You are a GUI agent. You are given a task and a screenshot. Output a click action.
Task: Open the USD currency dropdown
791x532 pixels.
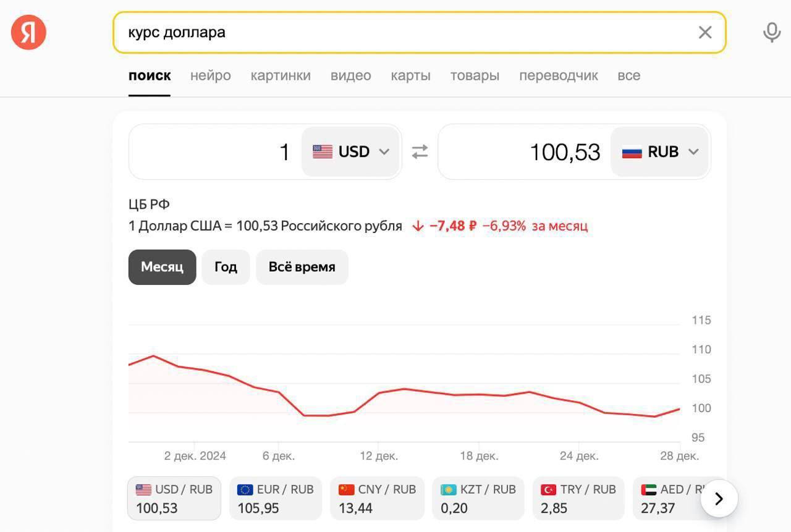350,151
